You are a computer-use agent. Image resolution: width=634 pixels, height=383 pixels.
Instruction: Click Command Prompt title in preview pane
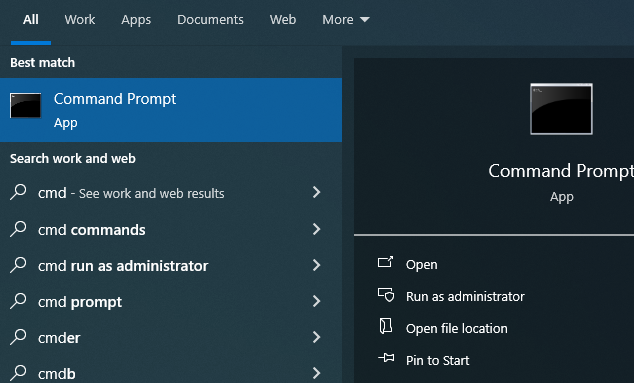pos(561,171)
